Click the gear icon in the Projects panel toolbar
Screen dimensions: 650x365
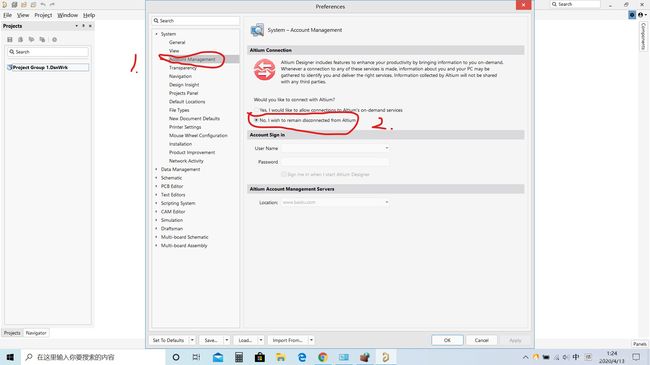(x=54, y=39)
